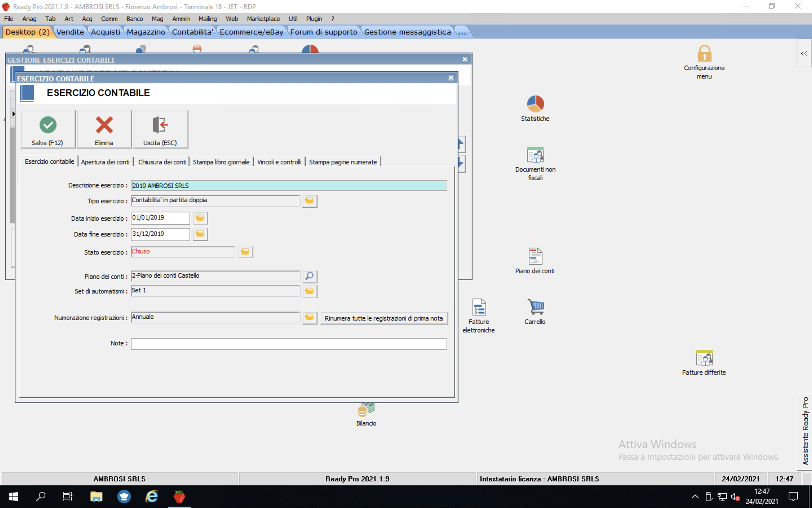Screen dimensions: 812x508
Task: Click the Note input field
Action: [289, 344]
